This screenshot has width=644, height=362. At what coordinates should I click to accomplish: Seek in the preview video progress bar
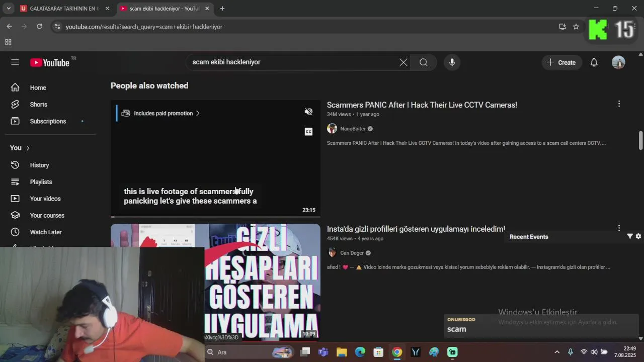(215, 217)
